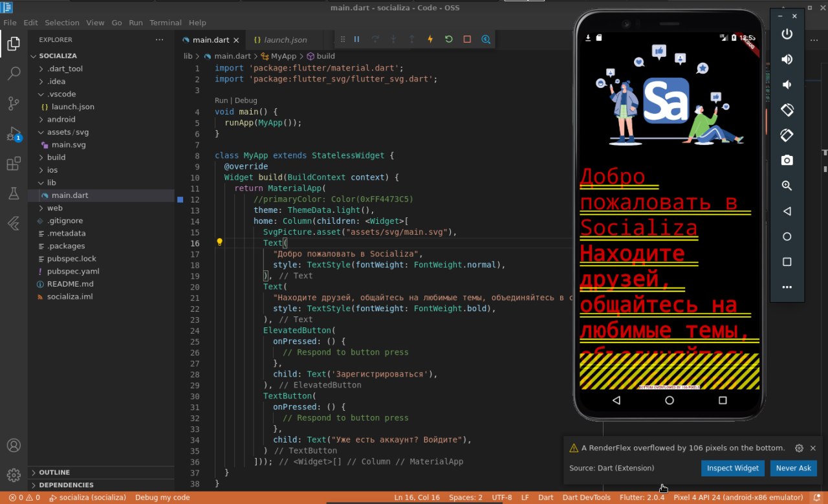Screen dimensions: 828x504
Task: Open the Testing flask view
Action: click(14, 193)
